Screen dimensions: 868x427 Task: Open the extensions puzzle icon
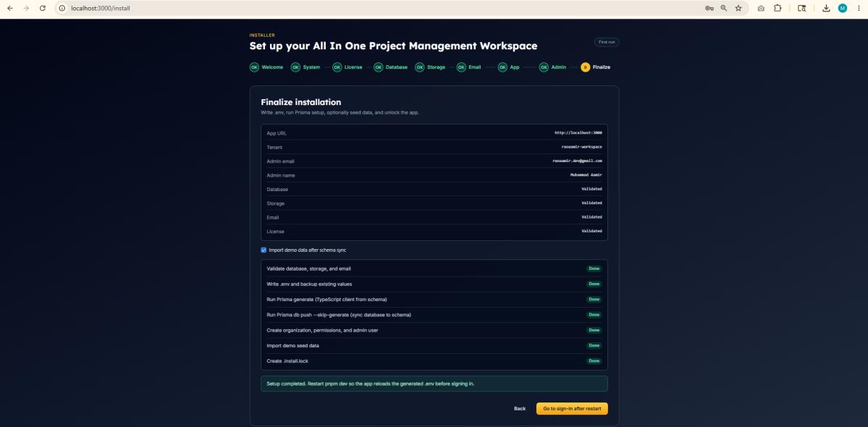click(778, 8)
